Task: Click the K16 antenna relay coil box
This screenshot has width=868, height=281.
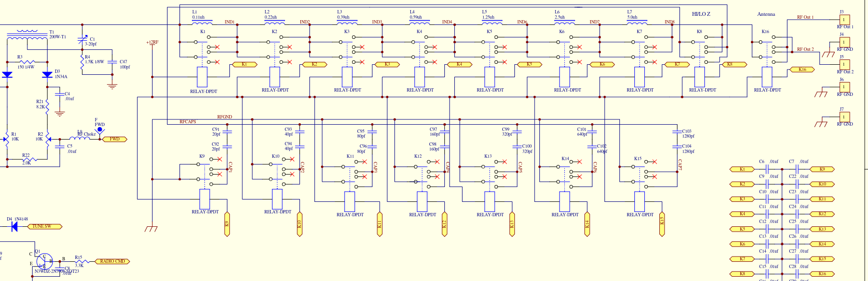Action: tap(767, 77)
